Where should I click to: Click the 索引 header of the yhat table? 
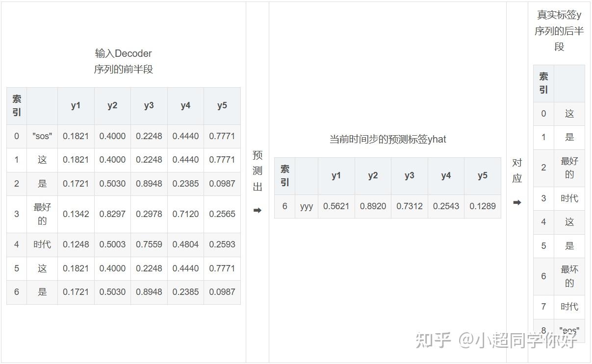pos(284,176)
